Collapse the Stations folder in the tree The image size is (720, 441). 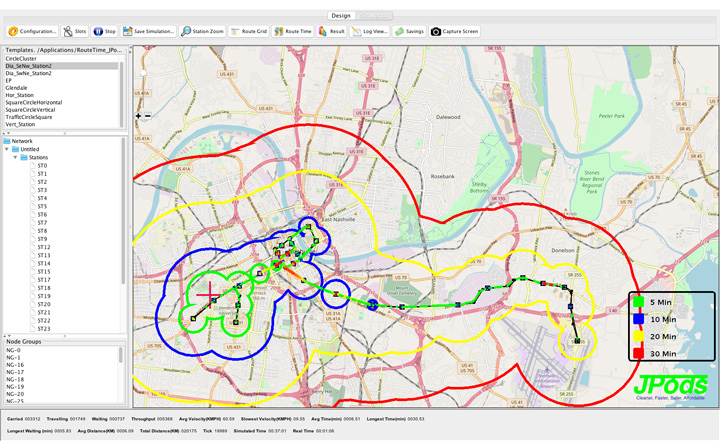[x=16, y=158]
